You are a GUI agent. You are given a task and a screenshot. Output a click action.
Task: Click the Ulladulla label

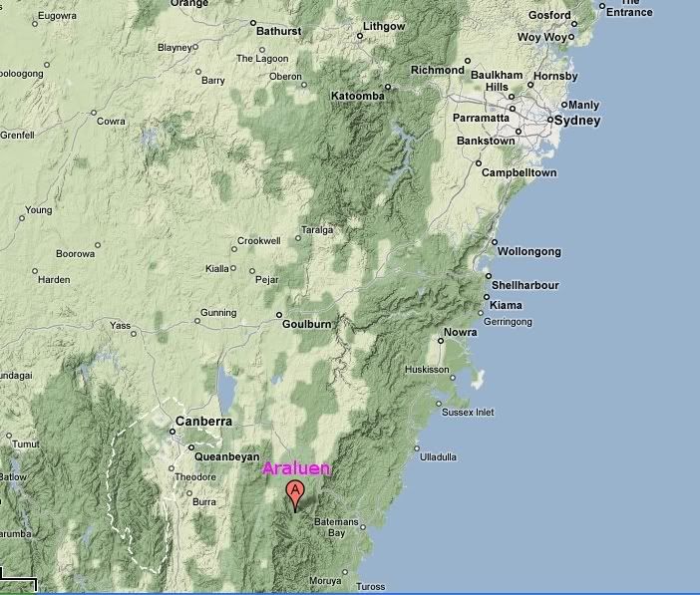point(438,457)
